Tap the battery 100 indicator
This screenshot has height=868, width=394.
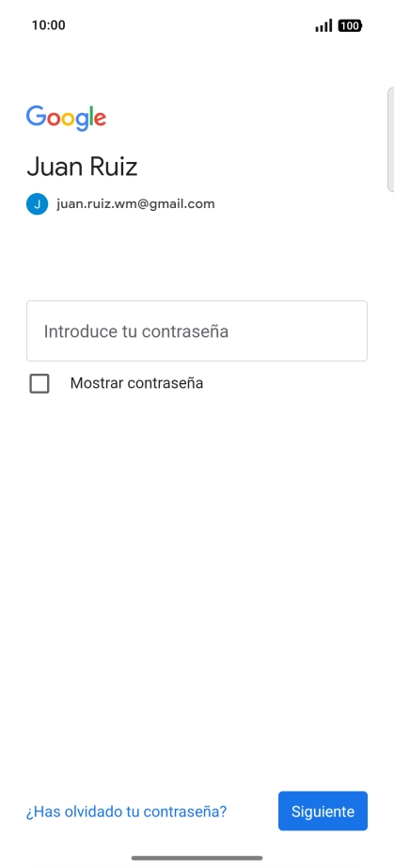click(x=350, y=25)
